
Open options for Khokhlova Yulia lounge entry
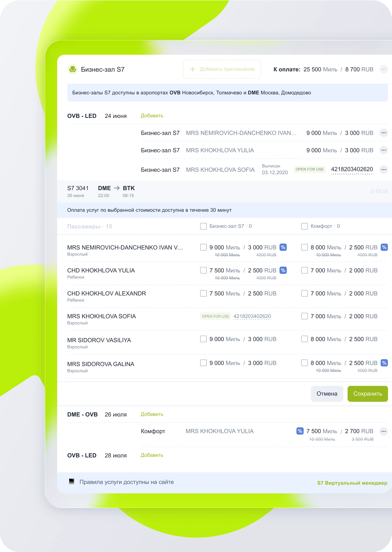pos(383,150)
